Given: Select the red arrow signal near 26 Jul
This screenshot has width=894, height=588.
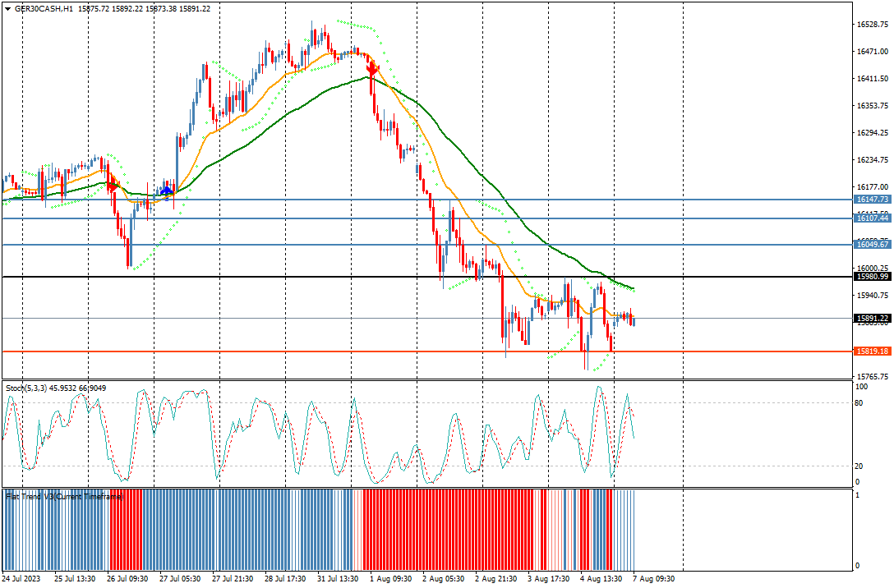Looking at the screenshot, I should tap(113, 185).
